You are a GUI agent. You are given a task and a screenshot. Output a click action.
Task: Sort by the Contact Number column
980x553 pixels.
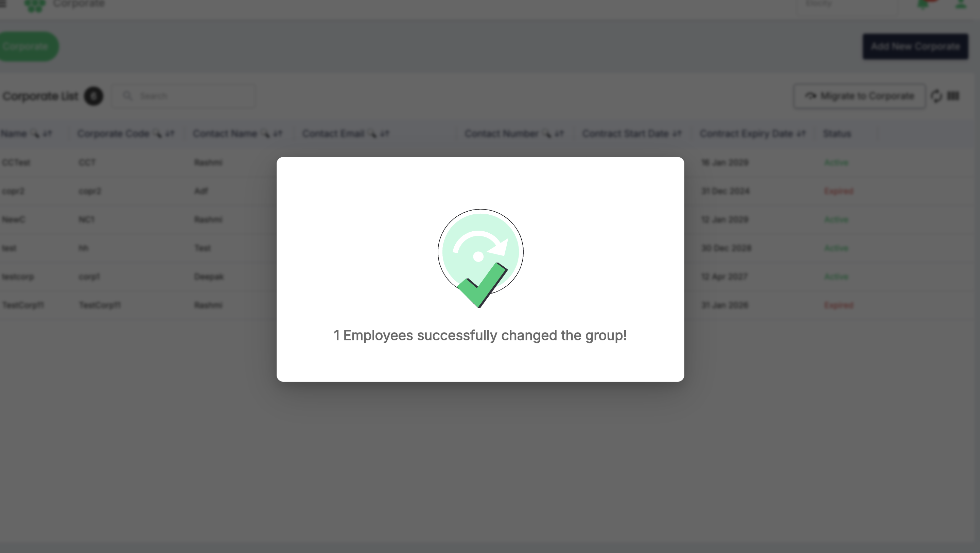[x=559, y=133]
